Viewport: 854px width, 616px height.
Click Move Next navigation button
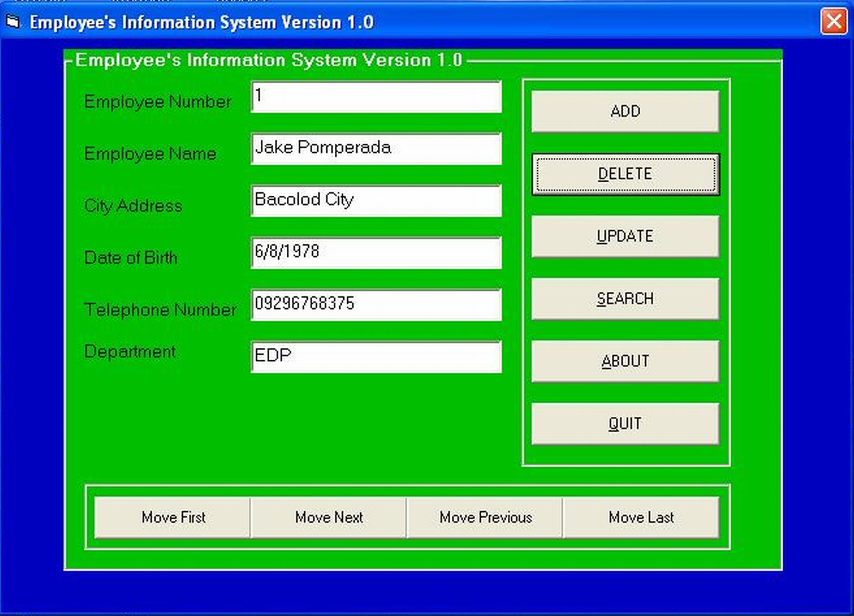(x=329, y=517)
